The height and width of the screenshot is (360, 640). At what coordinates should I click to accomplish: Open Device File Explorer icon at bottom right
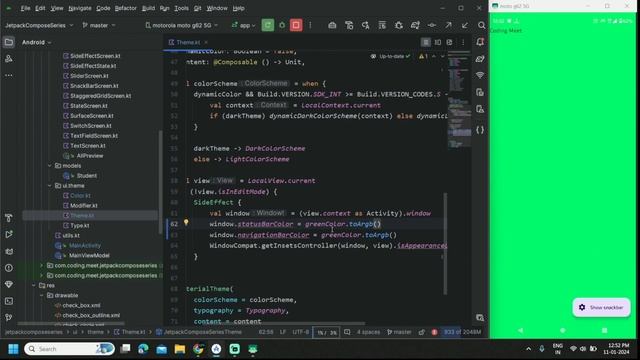(x=480, y=318)
